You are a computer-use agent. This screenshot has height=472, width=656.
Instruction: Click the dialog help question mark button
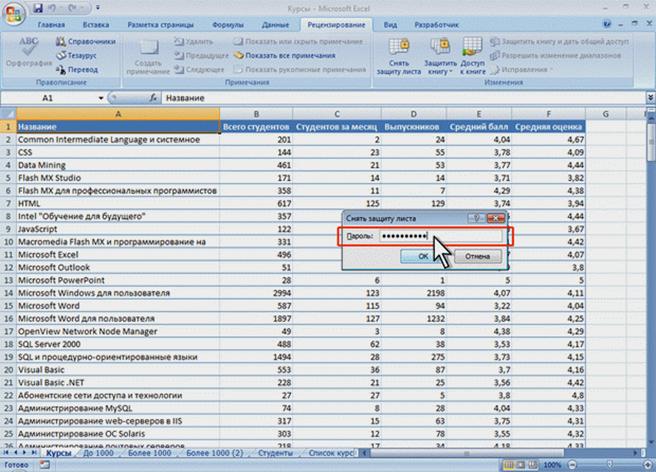tap(476, 218)
